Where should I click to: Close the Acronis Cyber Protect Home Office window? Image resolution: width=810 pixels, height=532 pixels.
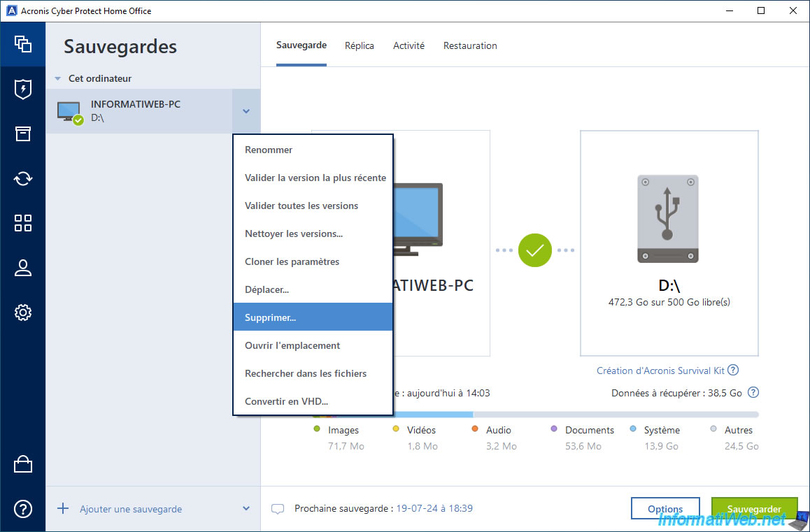click(x=793, y=11)
